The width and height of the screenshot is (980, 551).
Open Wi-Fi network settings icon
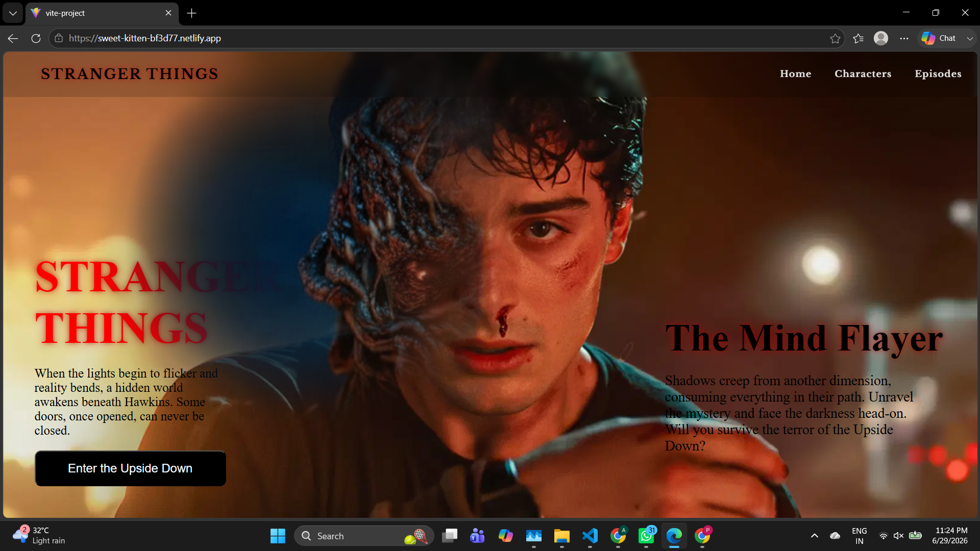[x=883, y=536]
